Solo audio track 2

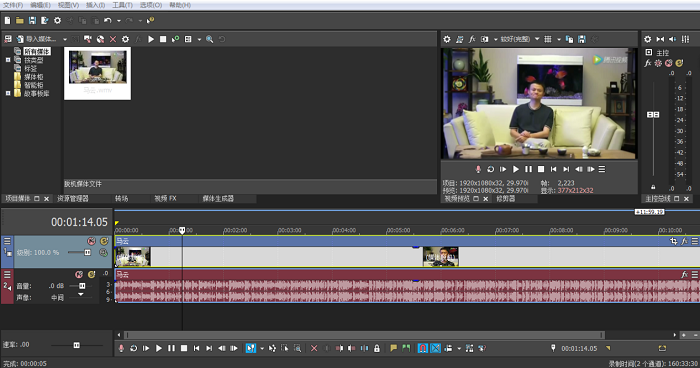92,274
